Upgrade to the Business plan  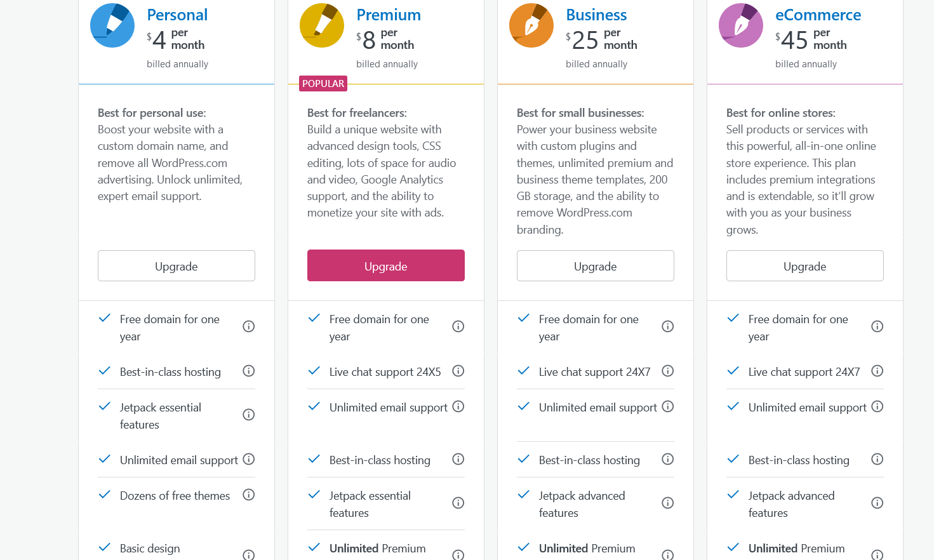(x=596, y=266)
